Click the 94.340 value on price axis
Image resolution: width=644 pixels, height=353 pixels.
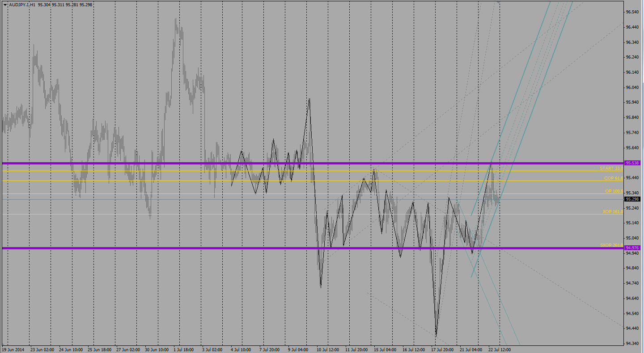click(x=632, y=344)
